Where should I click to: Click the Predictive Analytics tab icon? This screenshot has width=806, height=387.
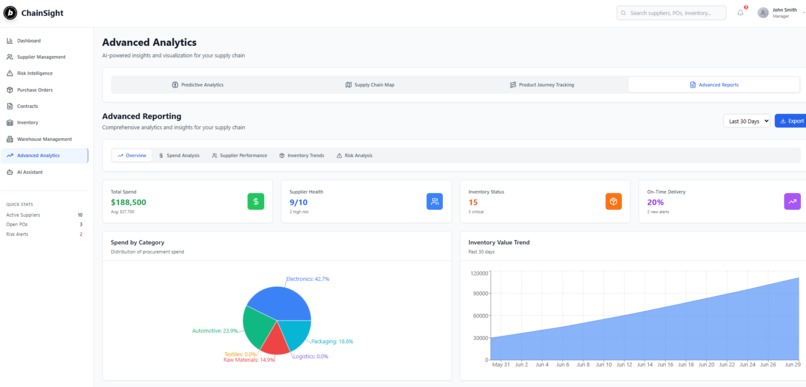tap(175, 85)
